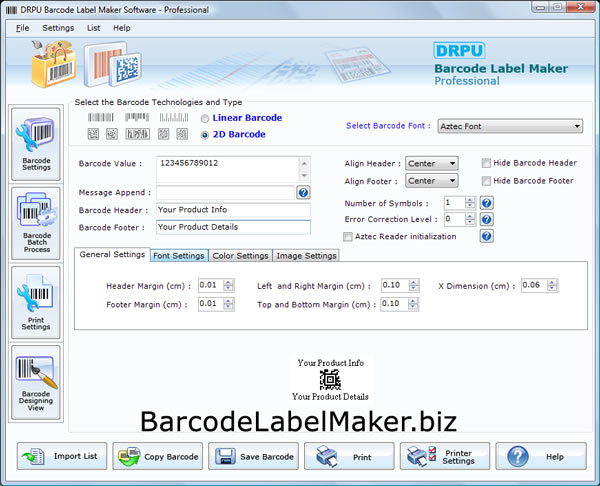600x486 pixels.
Task: Click the Barcode Value text area
Action: click(227, 169)
